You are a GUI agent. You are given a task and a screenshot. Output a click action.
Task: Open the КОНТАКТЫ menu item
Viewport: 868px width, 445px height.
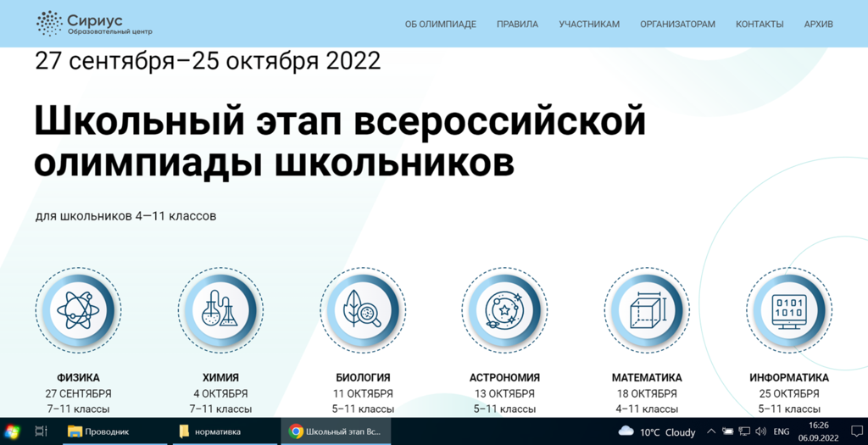[x=759, y=25]
